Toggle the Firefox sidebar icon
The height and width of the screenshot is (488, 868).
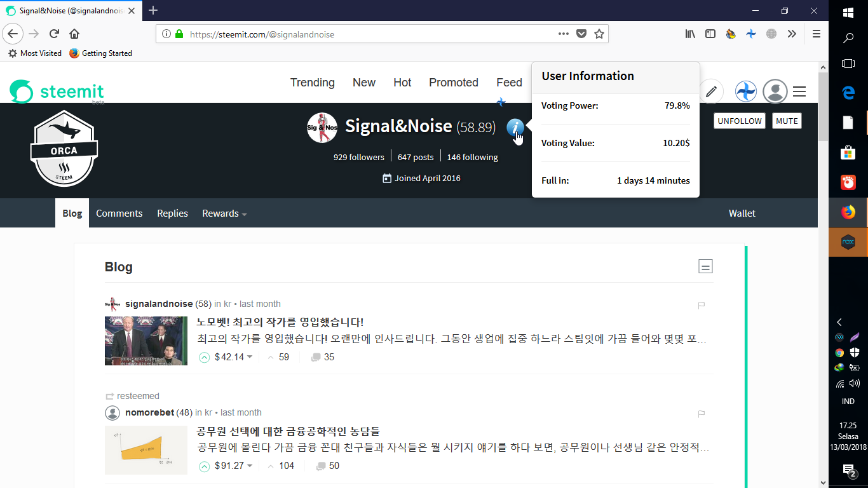[x=710, y=34]
